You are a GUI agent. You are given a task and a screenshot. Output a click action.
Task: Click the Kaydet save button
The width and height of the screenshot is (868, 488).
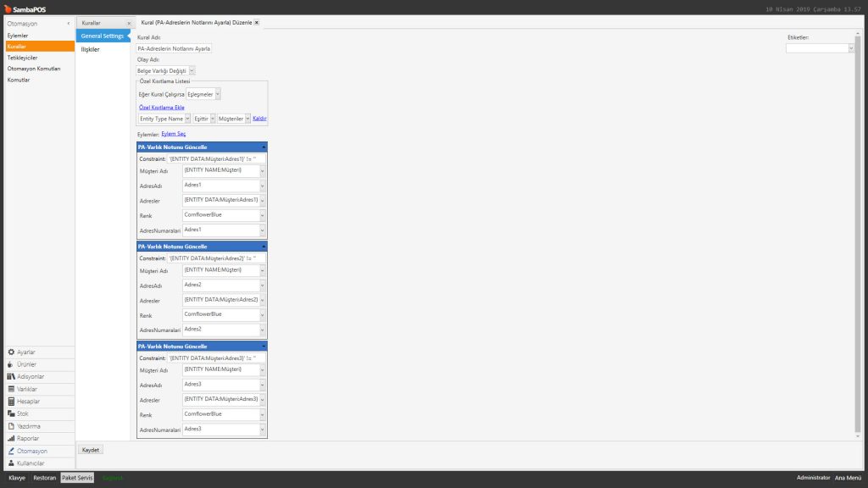coord(90,450)
